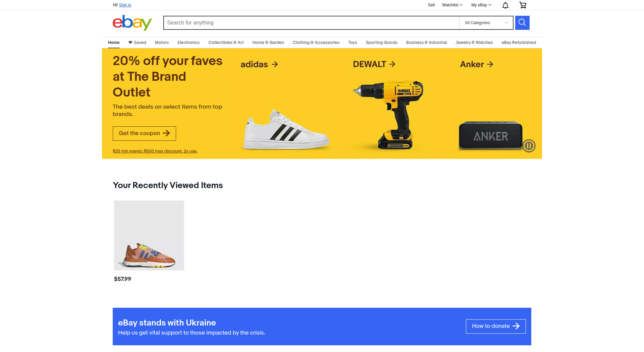Focus the Search for anything field
Viewport: 644px width, 352px height.
(x=311, y=23)
